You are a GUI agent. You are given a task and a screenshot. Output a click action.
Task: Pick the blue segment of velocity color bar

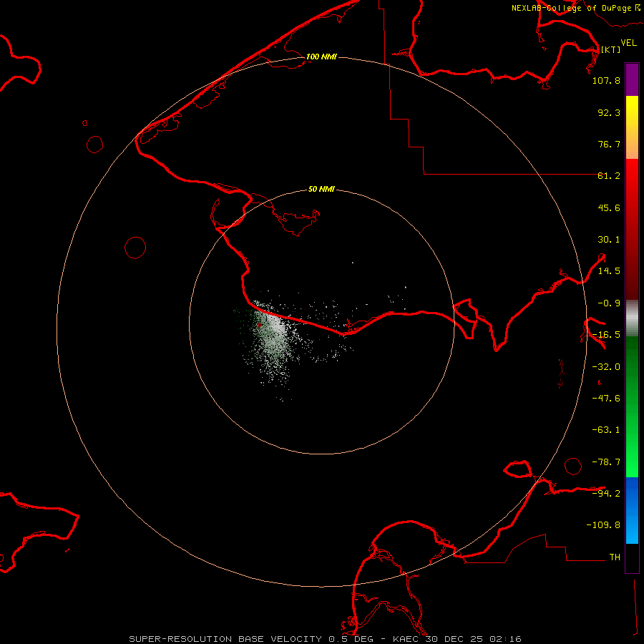click(x=632, y=510)
